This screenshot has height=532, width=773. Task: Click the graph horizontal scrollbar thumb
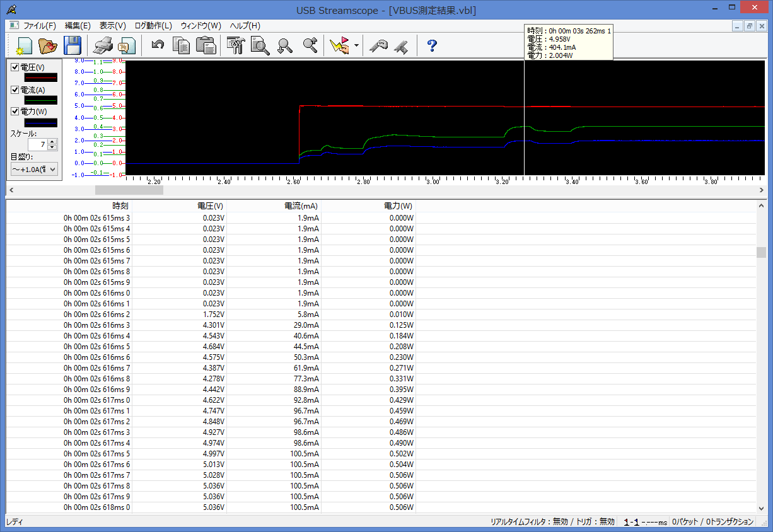(129, 190)
